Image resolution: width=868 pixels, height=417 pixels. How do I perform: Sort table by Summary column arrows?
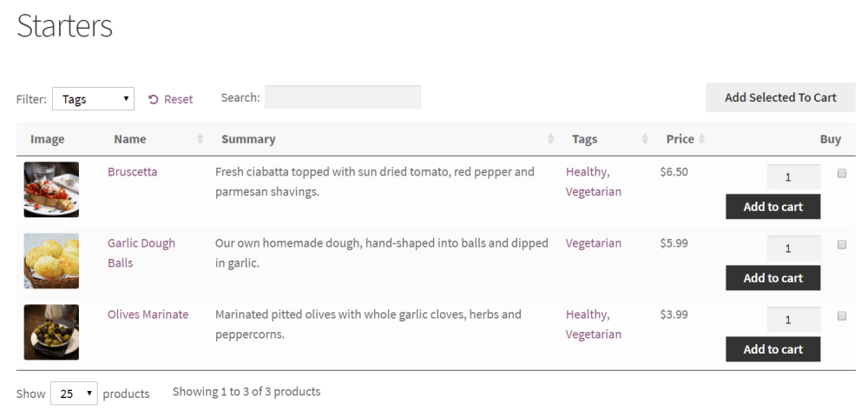click(x=551, y=139)
